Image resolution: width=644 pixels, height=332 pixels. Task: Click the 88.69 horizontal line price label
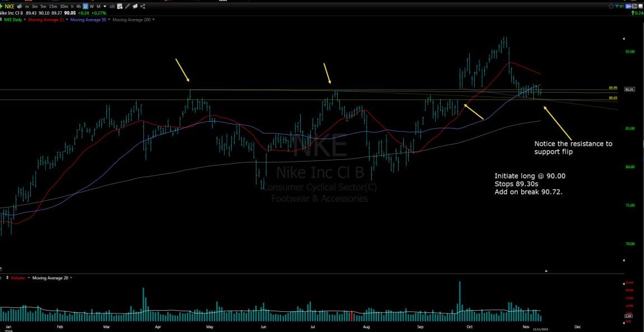click(x=613, y=98)
